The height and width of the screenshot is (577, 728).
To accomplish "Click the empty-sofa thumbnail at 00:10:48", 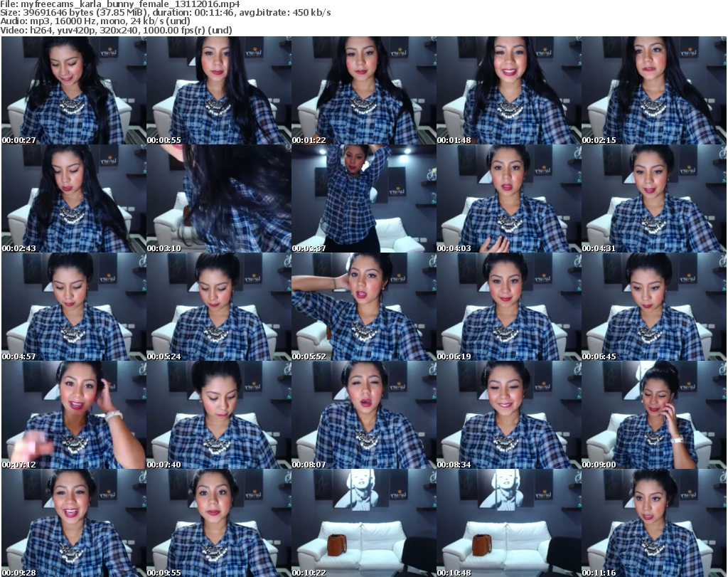I will (x=508, y=523).
